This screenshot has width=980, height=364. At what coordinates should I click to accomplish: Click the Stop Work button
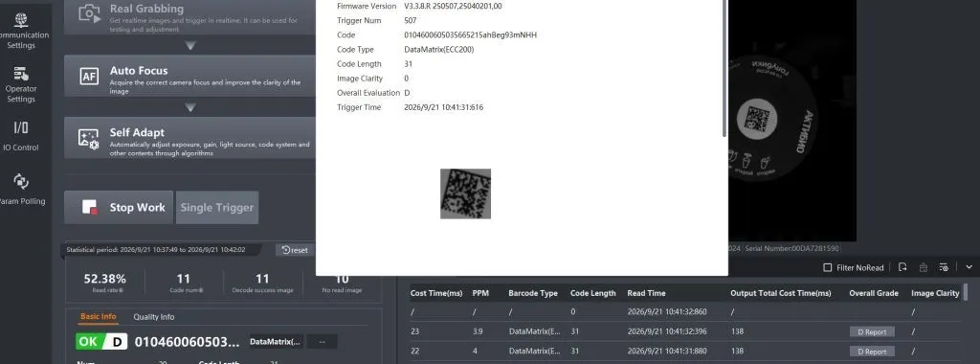pos(119,208)
